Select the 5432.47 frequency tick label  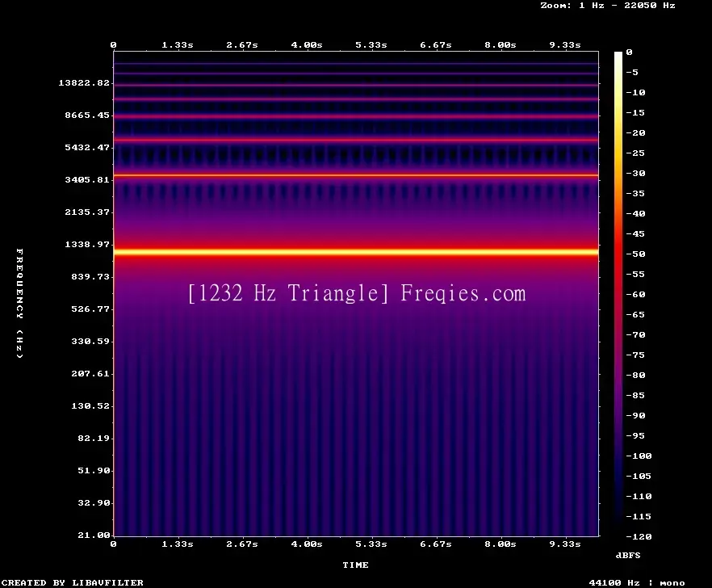[x=87, y=147]
